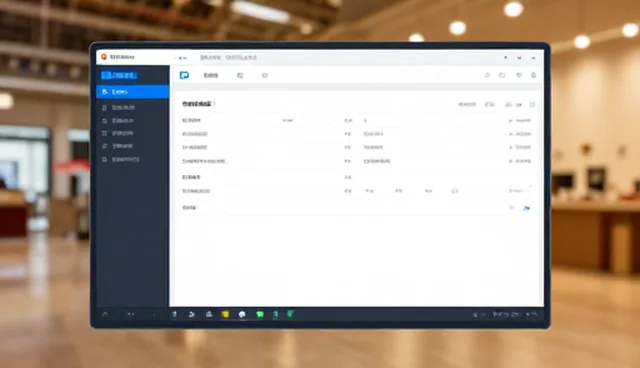Open the taskbar clock and date area
Image resolution: width=640 pixels, height=368 pixels.
(x=506, y=314)
